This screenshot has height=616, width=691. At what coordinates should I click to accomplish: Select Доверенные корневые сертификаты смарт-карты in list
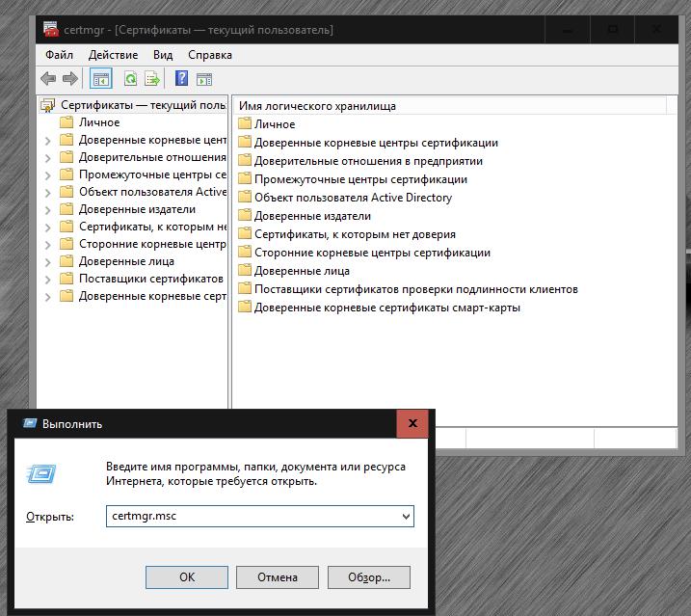pyautogui.click(x=386, y=308)
